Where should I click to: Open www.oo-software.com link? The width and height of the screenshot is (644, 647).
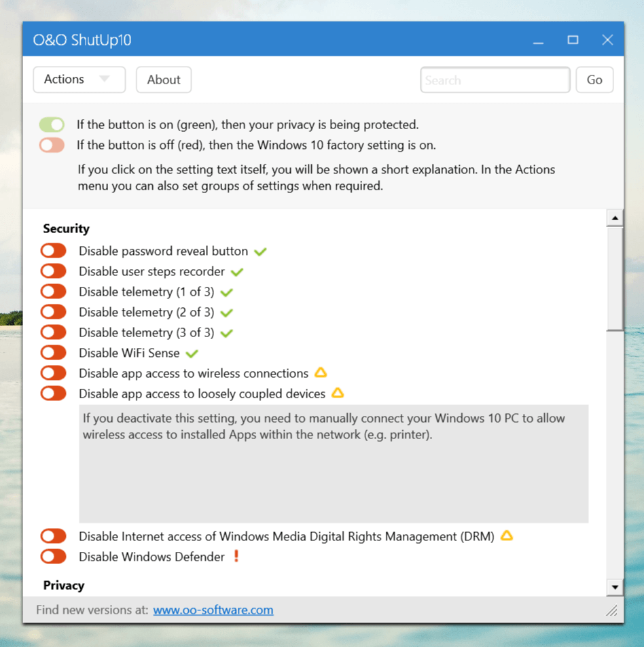(213, 610)
